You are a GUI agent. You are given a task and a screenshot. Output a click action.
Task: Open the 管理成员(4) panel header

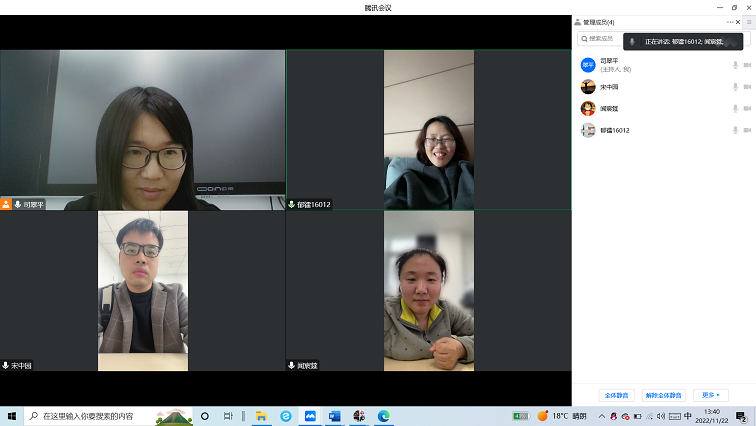(599, 22)
